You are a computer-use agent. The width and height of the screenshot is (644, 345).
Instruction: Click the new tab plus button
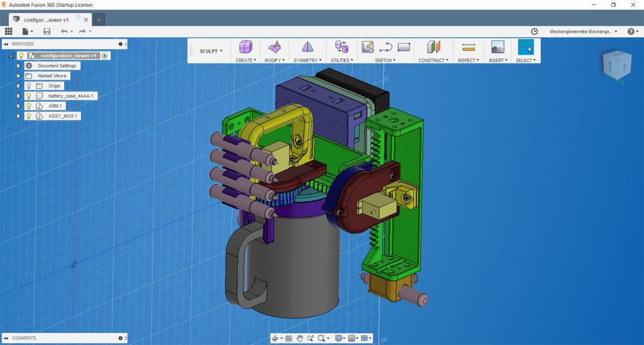(99, 19)
